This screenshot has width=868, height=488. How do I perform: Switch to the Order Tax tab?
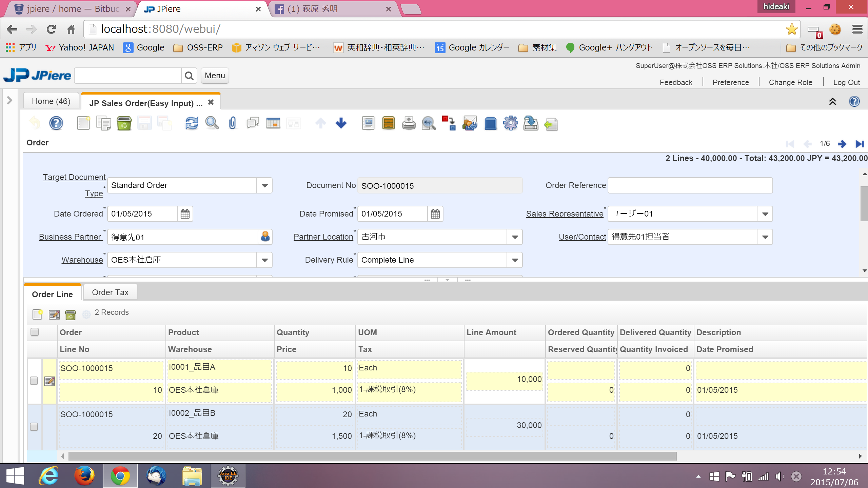pyautogui.click(x=110, y=292)
